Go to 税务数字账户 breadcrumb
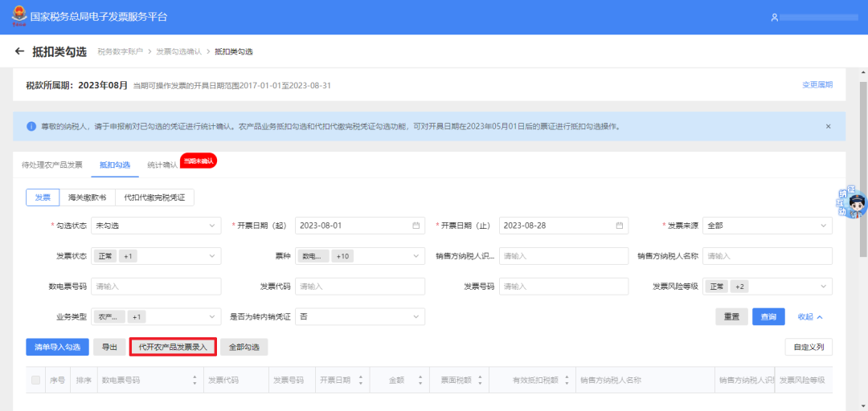The height and width of the screenshot is (411, 868). click(x=120, y=51)
